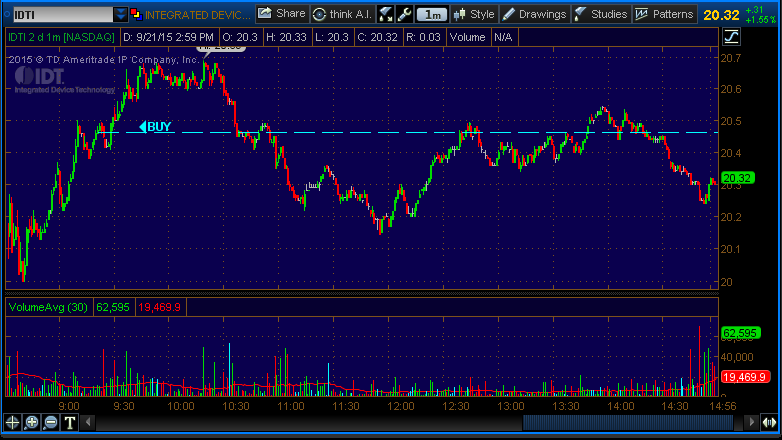
Task: Click the crosshair pan tool icon
Action: click(x=13, y=422)
